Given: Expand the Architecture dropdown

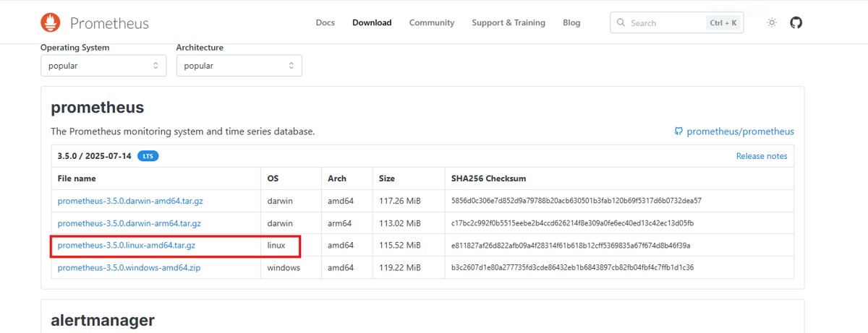Looking at the screenshot, I should pos(239,66).
